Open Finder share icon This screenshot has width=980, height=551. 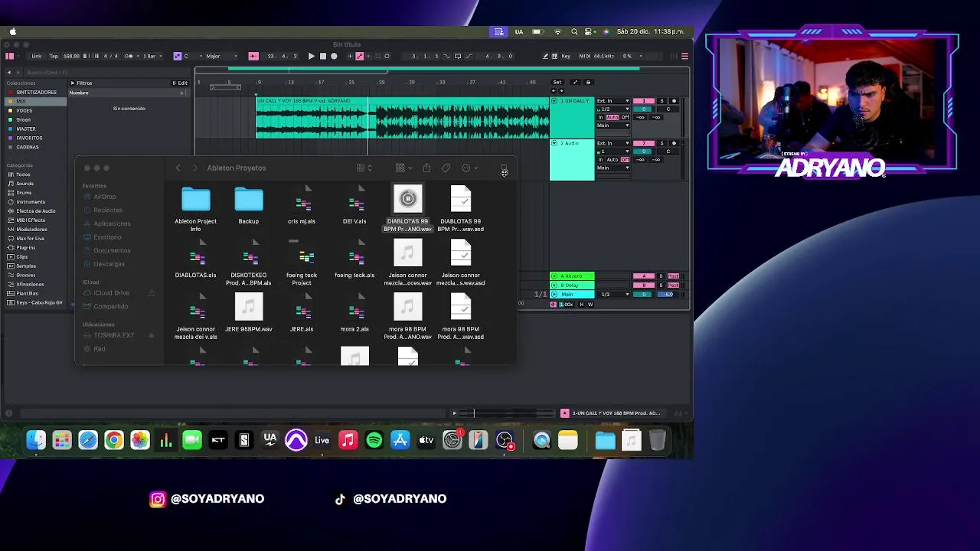click(426, 168)
